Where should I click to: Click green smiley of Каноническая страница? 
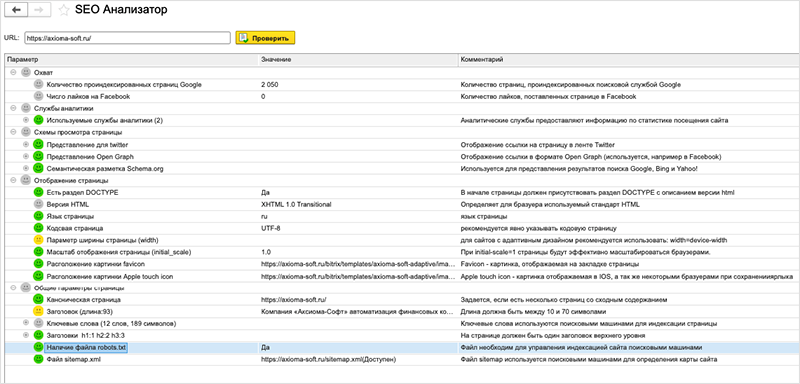coord(38,299)
